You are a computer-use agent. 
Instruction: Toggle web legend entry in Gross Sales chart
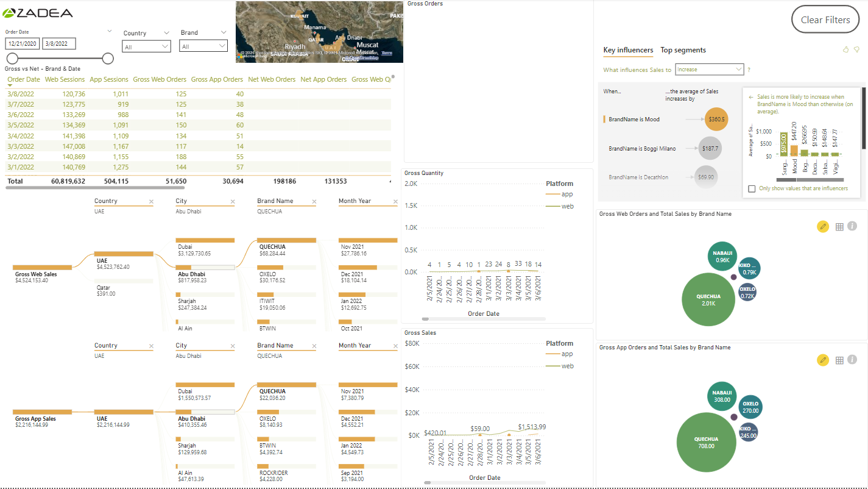pos(560,366)
